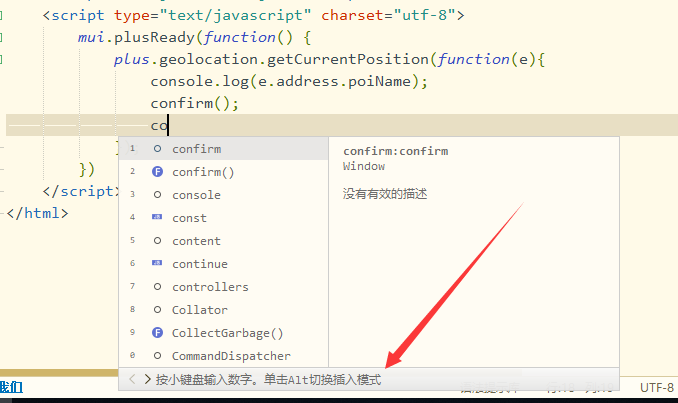Image resolution: width=678 pixels, height=403 pixels.
Task: Click the console.log(e.address.poiName) line
Action: [289, 81]
